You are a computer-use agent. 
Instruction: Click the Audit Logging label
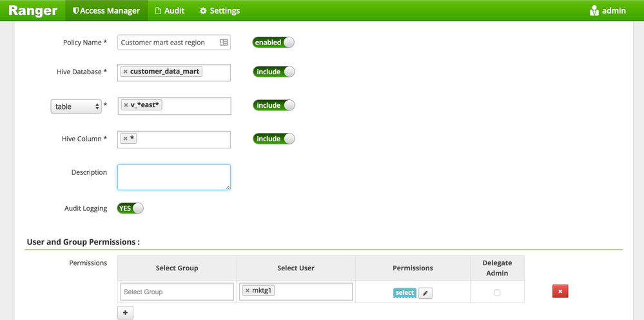click(x=86, y=208)
